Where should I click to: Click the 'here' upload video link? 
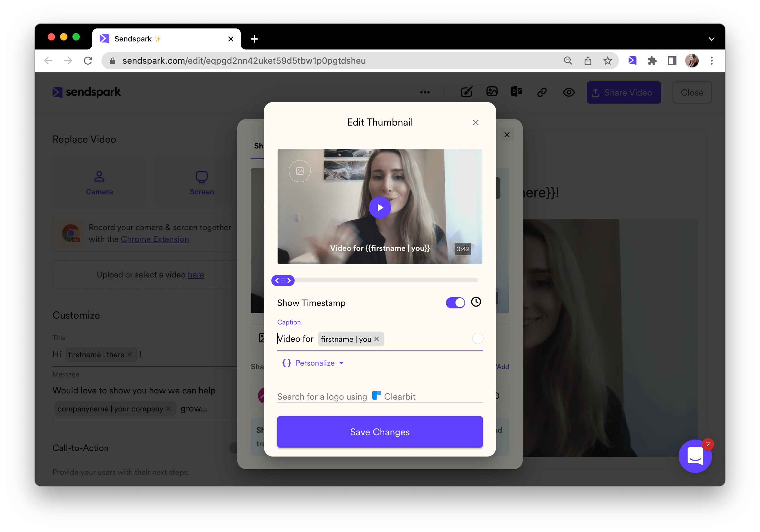coord(196,275)
